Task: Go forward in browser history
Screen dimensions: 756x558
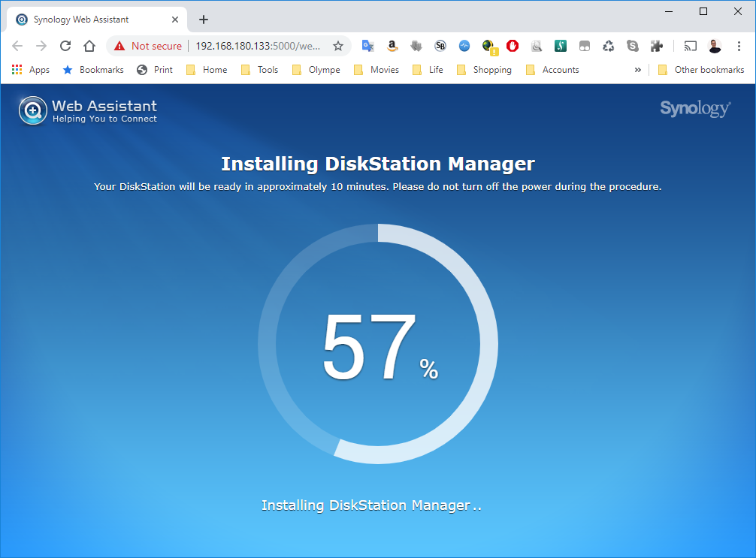Action: pyautogui.click(x=41, y=46)
